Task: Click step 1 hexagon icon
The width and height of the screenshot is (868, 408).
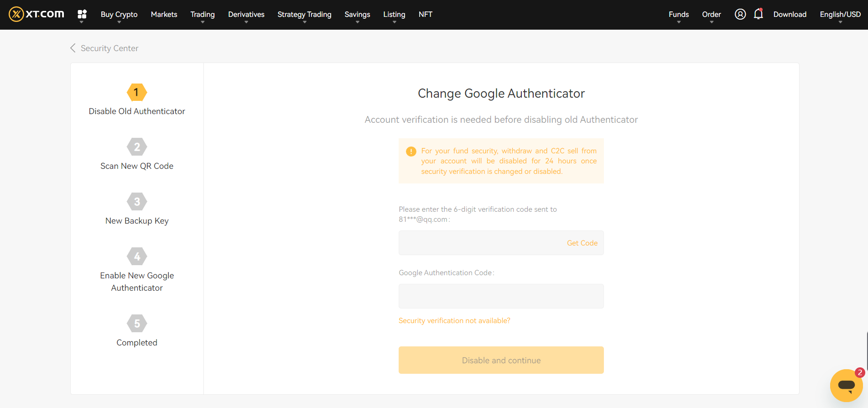Action: tap(137, 93)
